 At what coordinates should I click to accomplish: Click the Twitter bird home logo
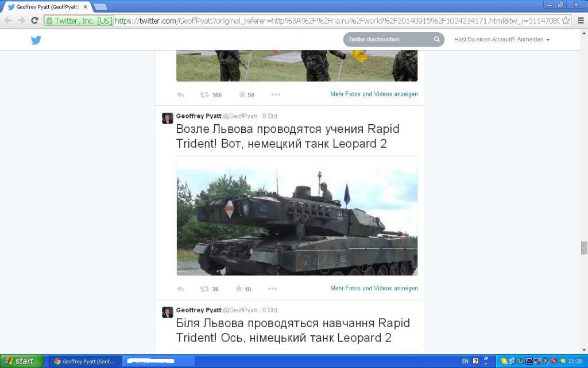tap(36, 40)
